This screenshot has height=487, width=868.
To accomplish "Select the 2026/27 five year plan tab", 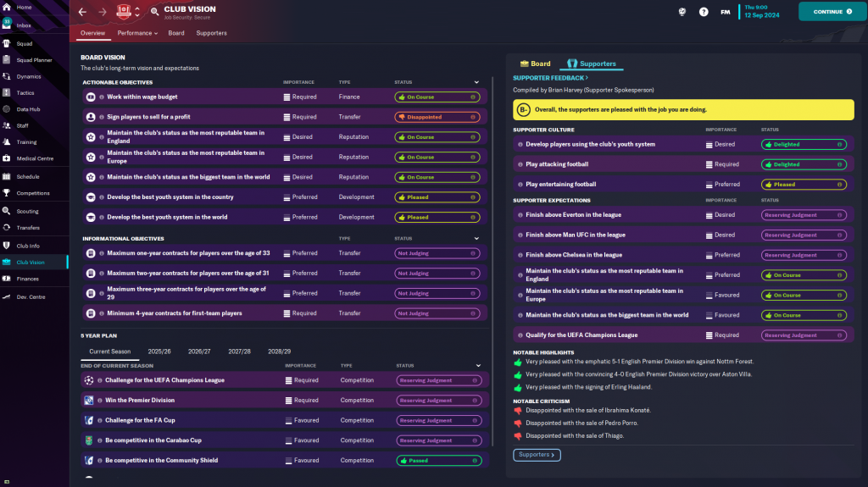I will [x=199, y=351].
